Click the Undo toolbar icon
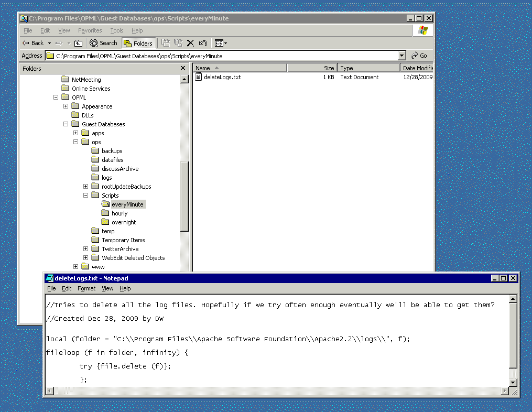 (x=203, y=43)
